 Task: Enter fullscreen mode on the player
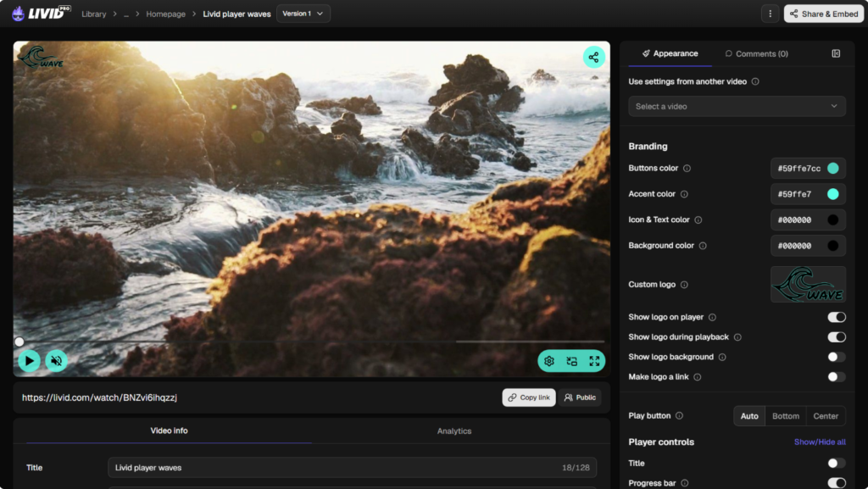click(594, 361)
